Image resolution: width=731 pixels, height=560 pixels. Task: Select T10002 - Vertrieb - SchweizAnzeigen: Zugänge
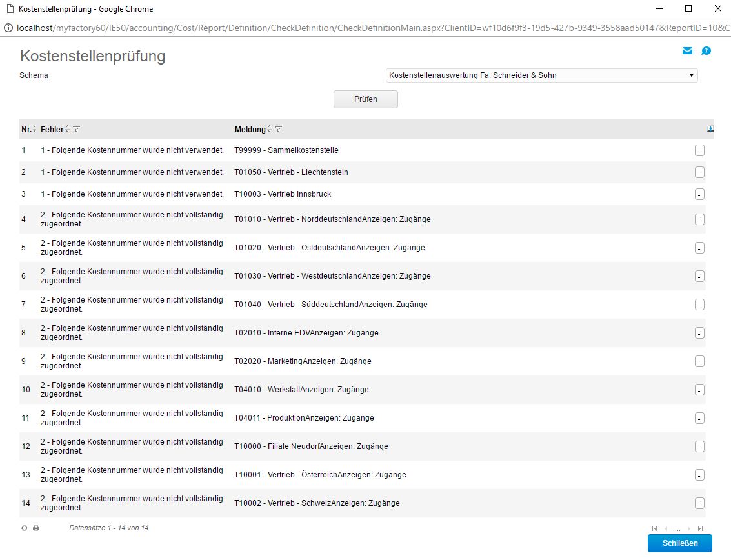point(317,503)
